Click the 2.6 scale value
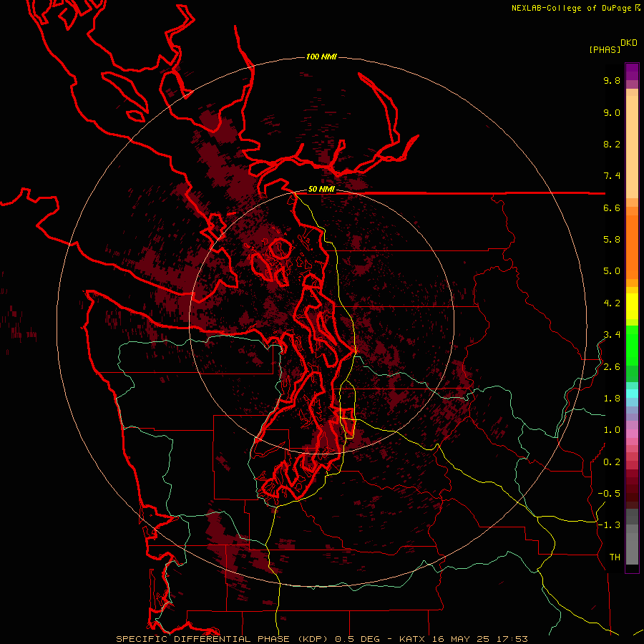The height and width of the screenshot is (644, 644). pos(612,367)
